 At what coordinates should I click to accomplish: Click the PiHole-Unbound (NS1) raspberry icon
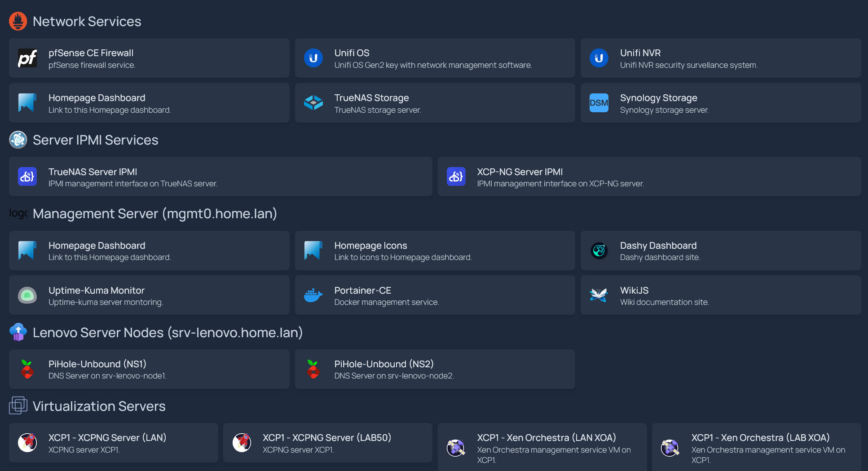[27, 369]
